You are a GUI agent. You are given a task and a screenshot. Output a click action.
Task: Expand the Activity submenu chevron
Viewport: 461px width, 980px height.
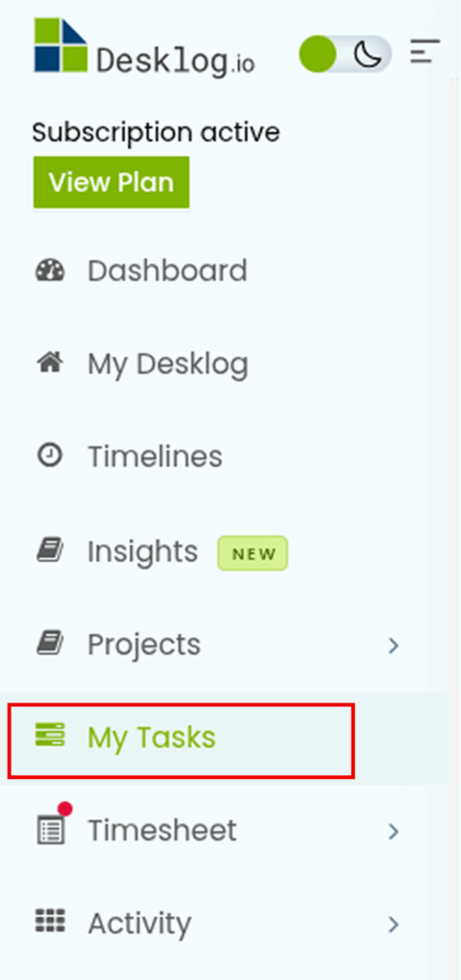(x=393, y=924)
